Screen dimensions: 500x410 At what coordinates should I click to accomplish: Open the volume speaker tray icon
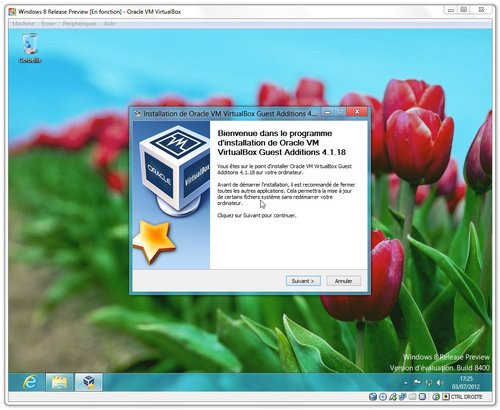(440, 382)
